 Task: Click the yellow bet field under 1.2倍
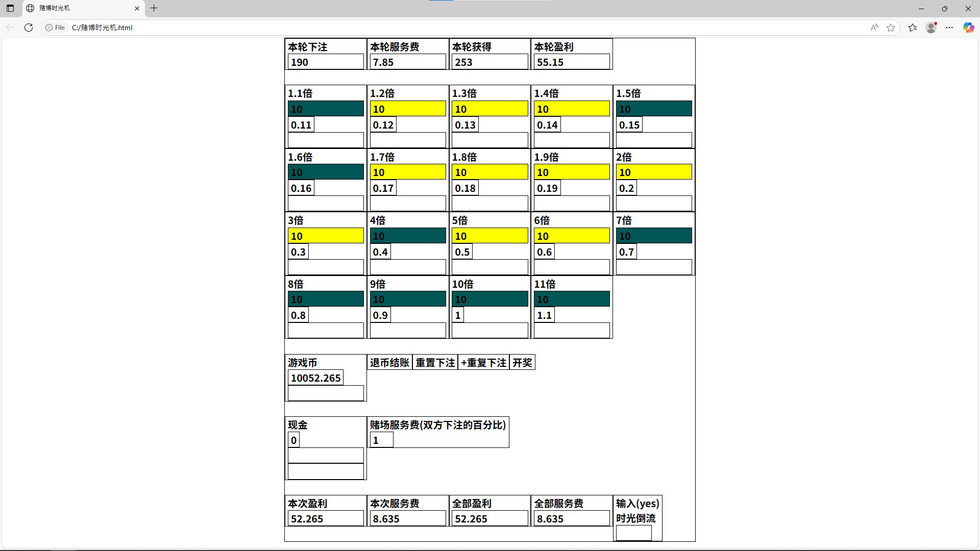point(407,109)
